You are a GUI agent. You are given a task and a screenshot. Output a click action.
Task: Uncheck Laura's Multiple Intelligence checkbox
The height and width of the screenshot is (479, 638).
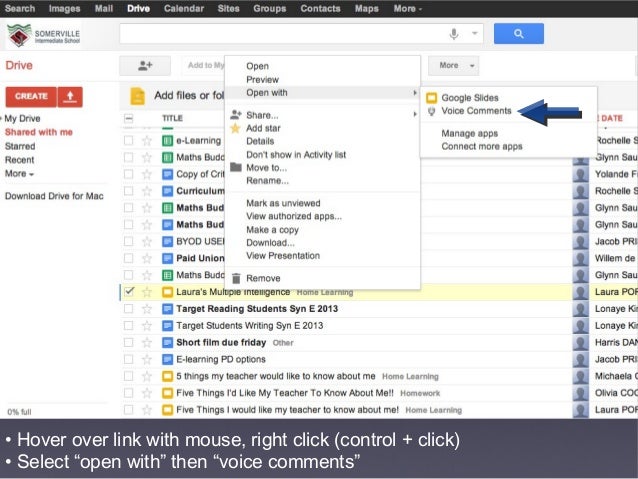129,291
